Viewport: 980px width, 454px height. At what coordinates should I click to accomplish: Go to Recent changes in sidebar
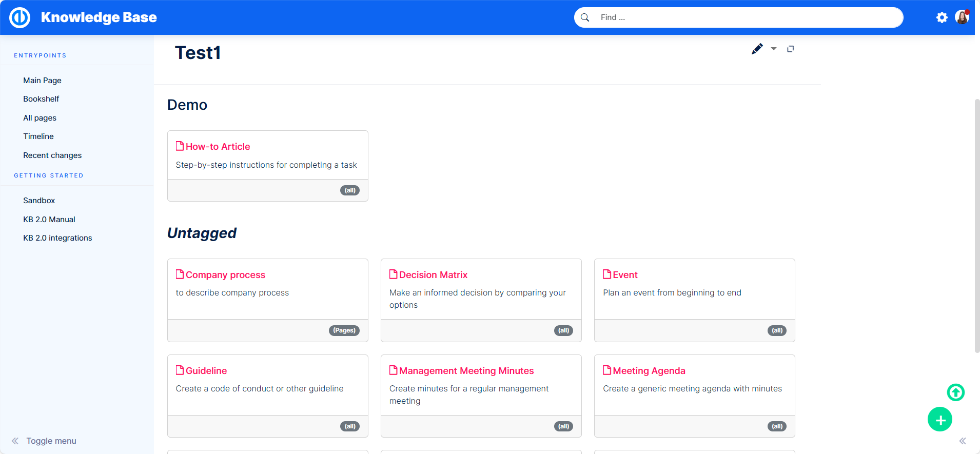point(52,155)
